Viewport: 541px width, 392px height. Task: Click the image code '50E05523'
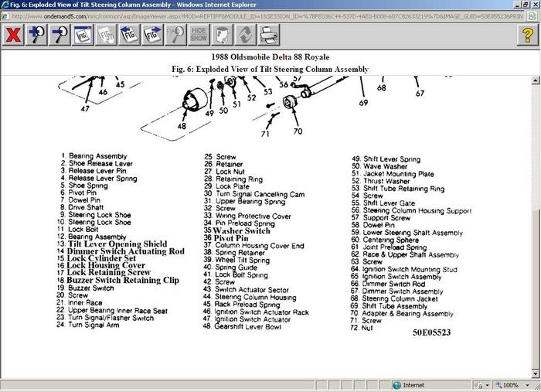point(431,332)
